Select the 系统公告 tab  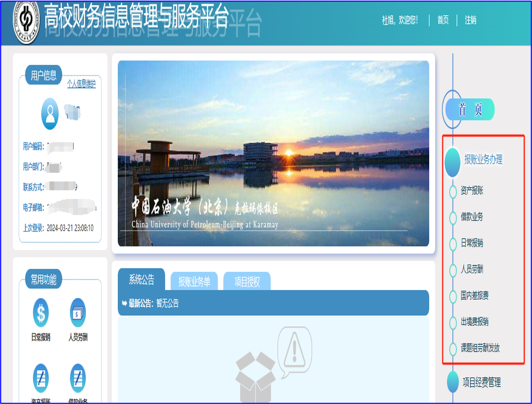point(141,280)
